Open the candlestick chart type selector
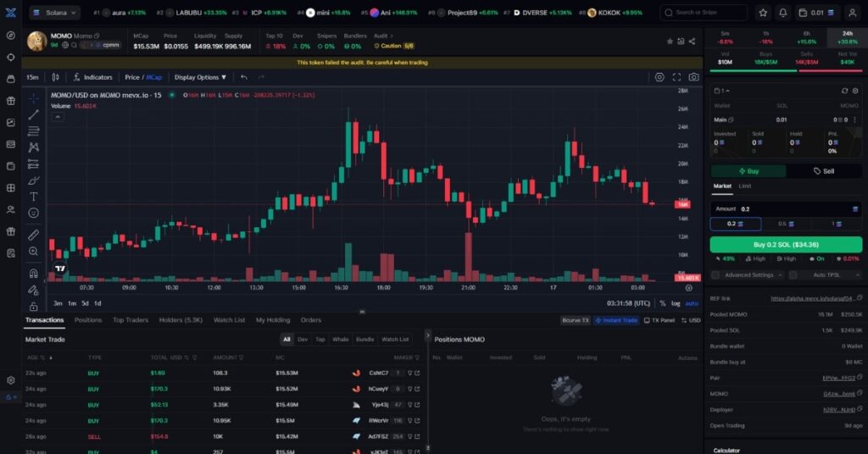868x454 pixels. (x=55, y=77)
